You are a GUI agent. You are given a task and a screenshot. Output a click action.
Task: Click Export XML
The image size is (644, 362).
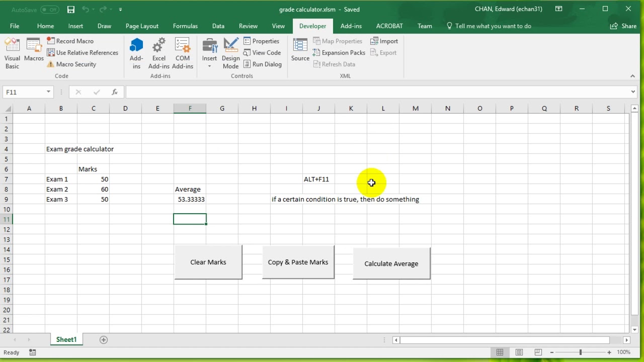pyautogui.click(x=383, y=53)
